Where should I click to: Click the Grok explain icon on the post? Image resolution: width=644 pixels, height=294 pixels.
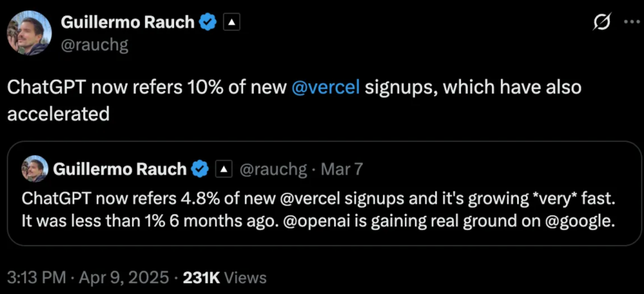coord(602,23)
